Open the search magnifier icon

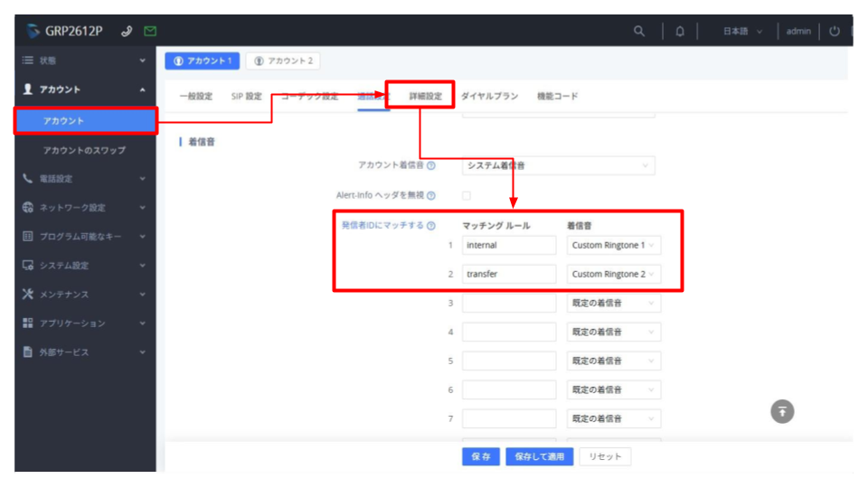(639, 31)
